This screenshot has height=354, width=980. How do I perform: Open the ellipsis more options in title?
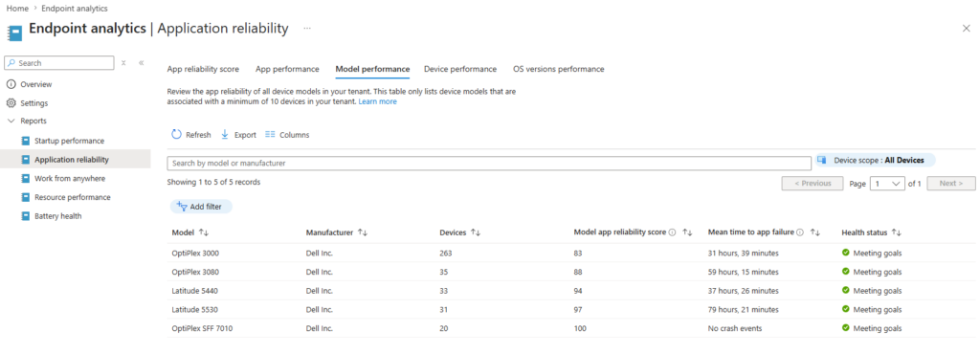[x=307, y=29]
